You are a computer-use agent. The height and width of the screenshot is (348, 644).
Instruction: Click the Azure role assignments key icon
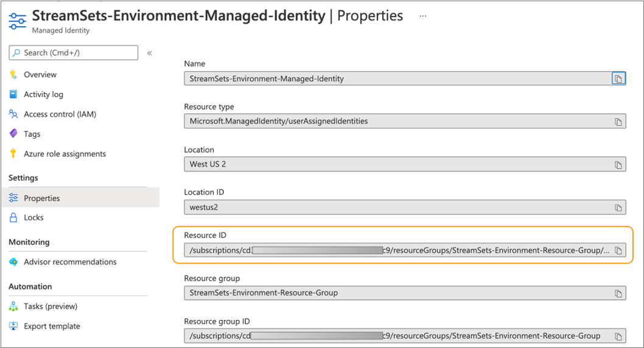[13, 153]
